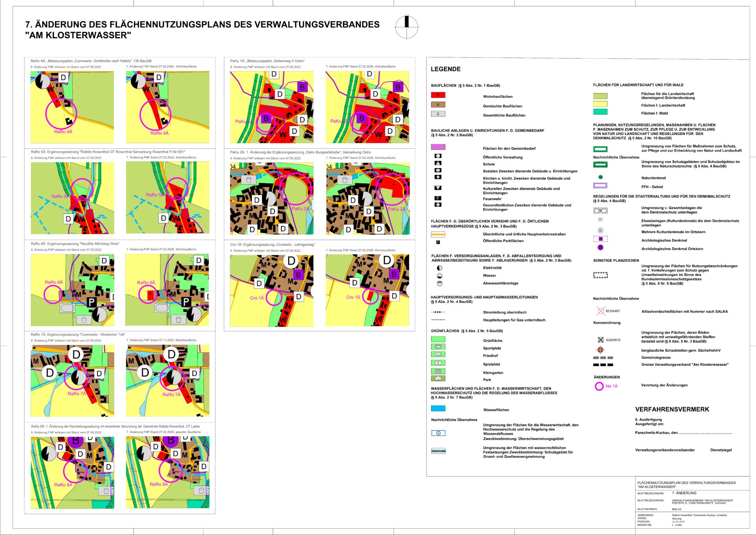Click the Schule triangle legend symbol
Image resolution: width=756 pixels, height=535 pixels.
pos(438,163)
